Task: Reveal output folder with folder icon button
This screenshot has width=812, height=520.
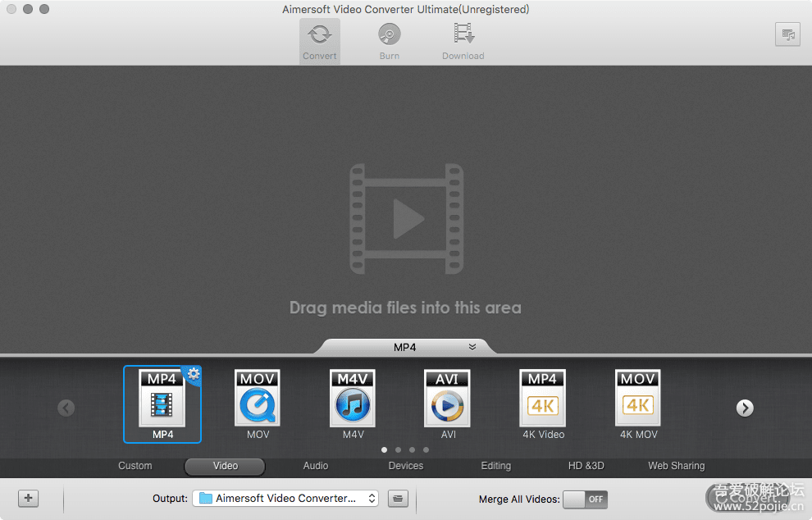Action: tap(398, 498)
